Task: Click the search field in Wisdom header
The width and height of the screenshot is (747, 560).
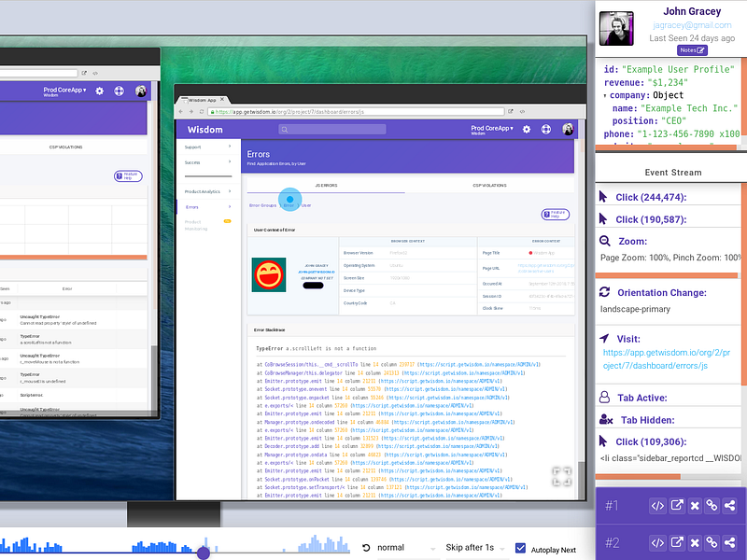Action: click(x=332, y=129)
